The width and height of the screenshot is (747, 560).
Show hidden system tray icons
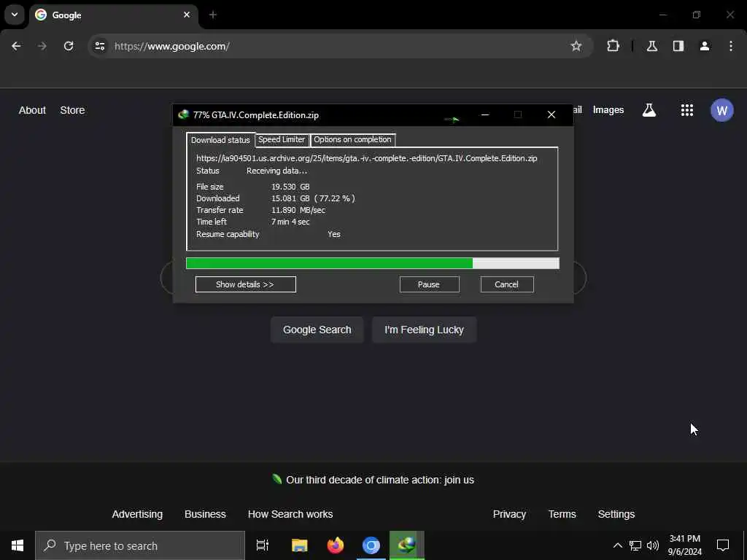click(x=617, y=545)
